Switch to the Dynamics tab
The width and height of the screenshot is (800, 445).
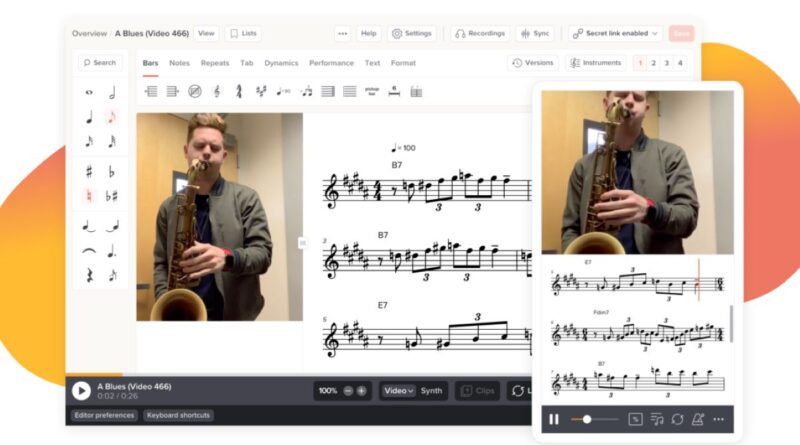coord(281,63)
